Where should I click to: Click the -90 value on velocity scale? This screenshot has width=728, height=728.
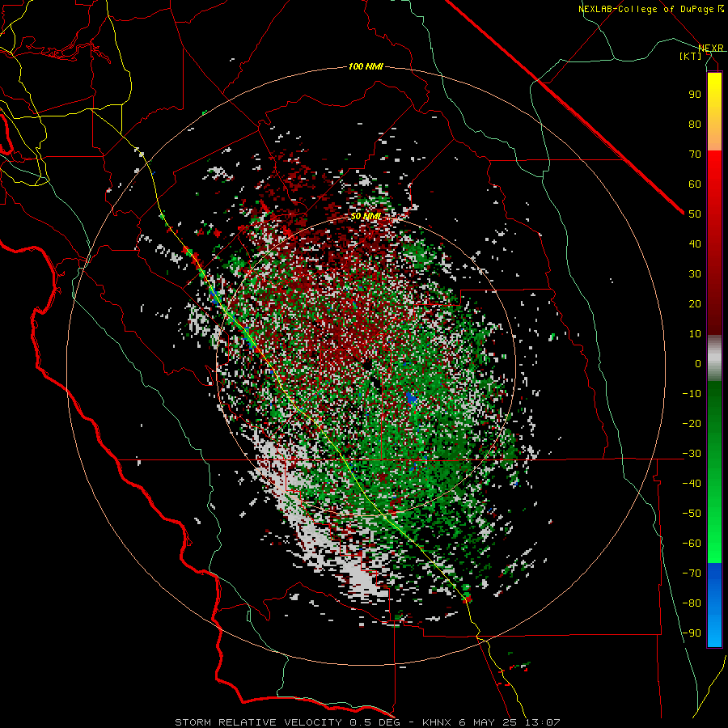pyautogui.click(x=692, y=633)
